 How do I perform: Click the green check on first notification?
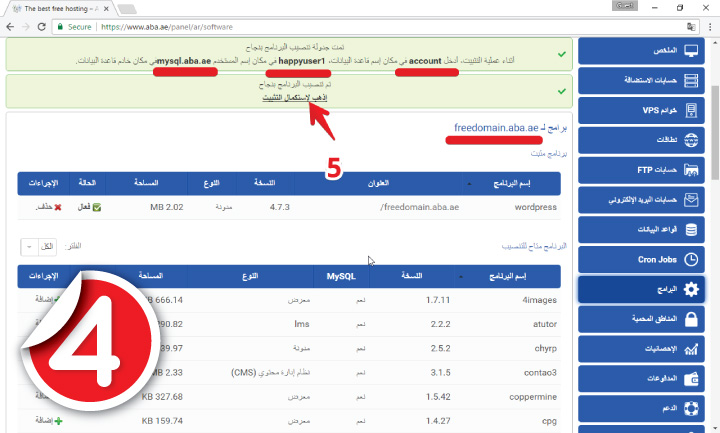tap(562, 54)
